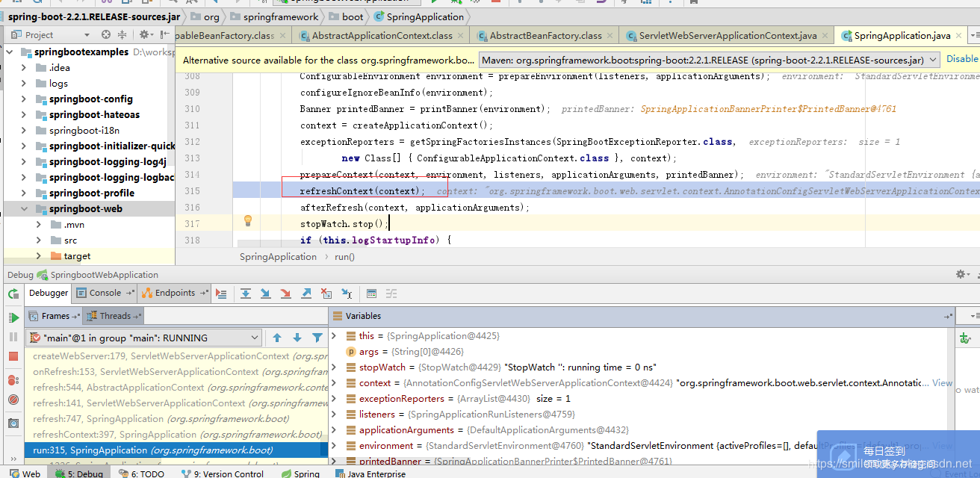980x478 pixels.
Task: Open 6: TODO tool window
Action: (142, 474)
